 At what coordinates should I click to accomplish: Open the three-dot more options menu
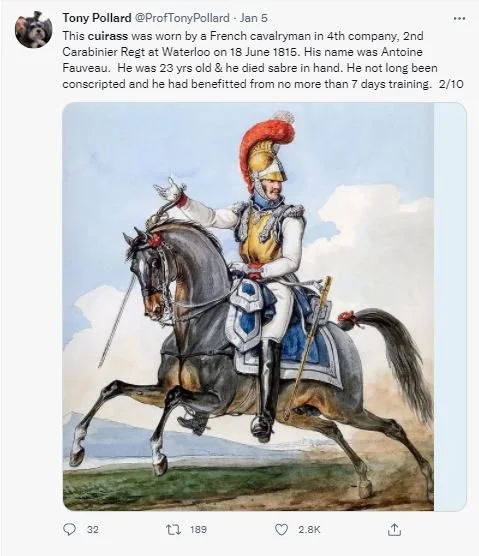point(459,18)
